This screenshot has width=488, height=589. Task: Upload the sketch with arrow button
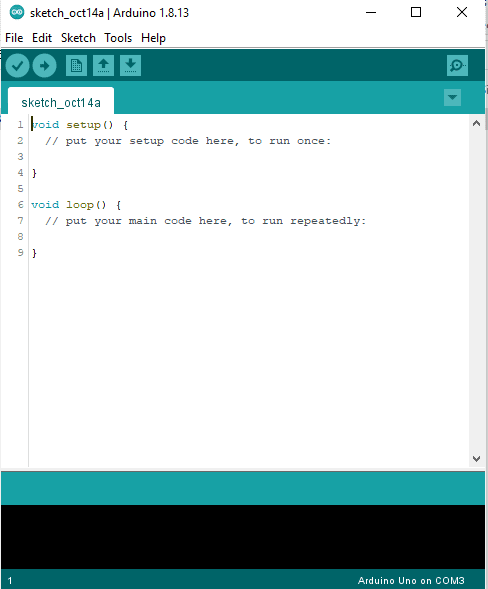pos(44,66)
